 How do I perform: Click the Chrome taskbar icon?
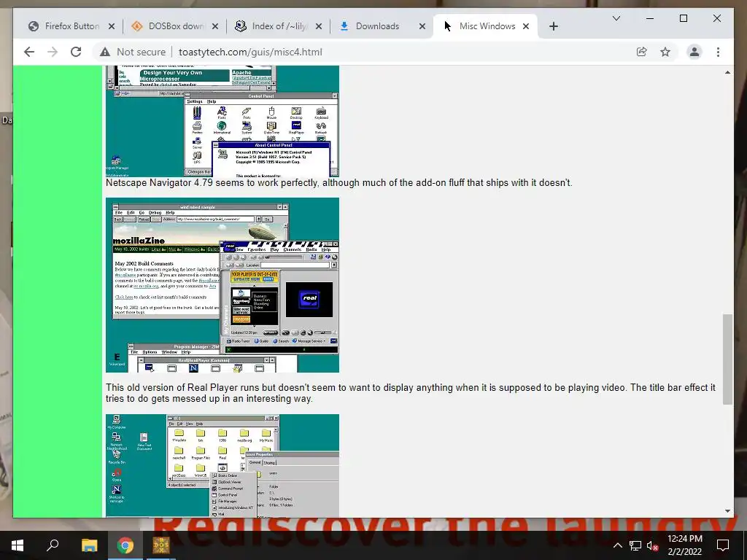(x=125, y=545)
